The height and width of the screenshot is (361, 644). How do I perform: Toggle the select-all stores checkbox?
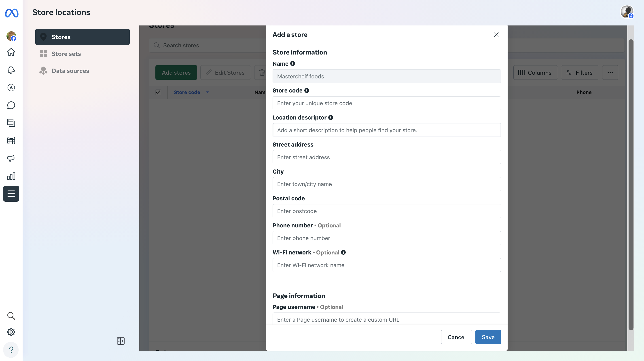tap(158, 92)
